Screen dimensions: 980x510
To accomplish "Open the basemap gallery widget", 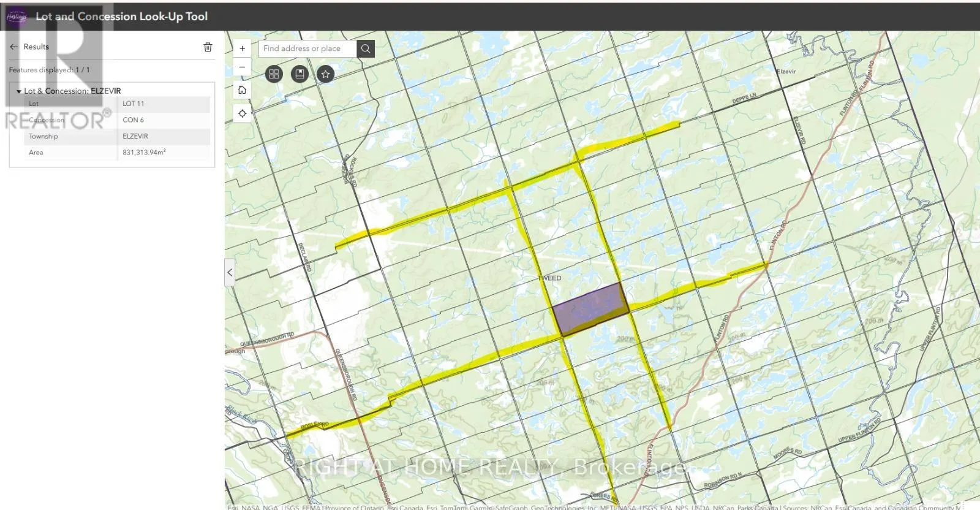I will click(x=274, y=74).
